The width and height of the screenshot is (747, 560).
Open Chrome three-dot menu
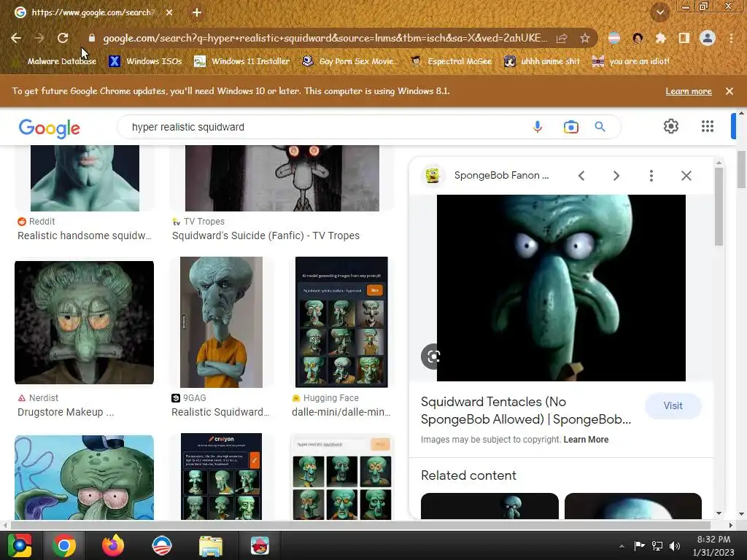click(731, 38)
